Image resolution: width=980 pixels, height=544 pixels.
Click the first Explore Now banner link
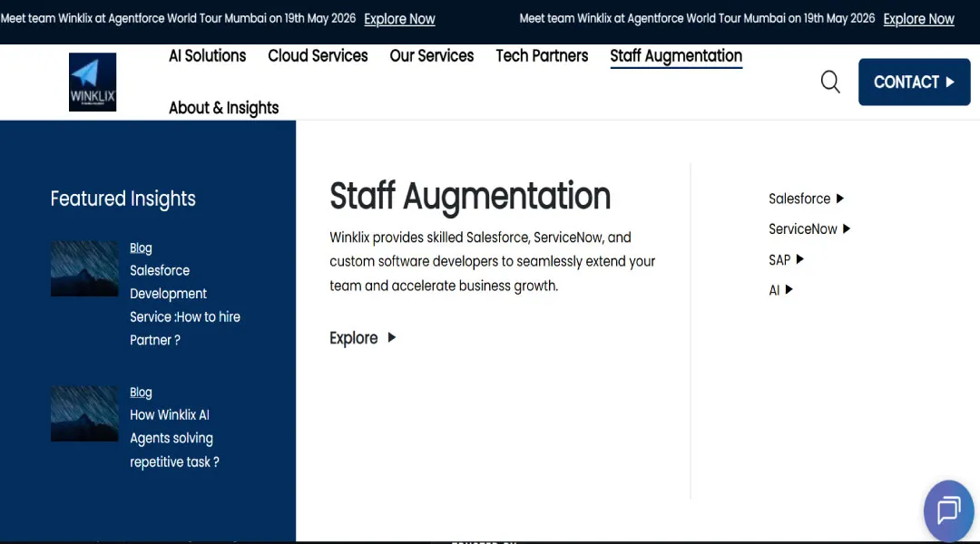pos(399,19)
